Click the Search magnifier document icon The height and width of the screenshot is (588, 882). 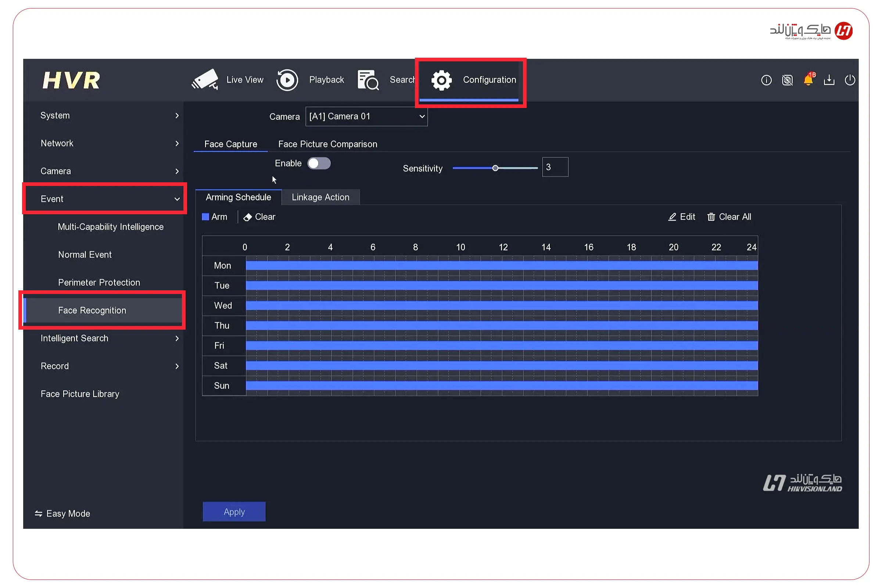point(368,80)
